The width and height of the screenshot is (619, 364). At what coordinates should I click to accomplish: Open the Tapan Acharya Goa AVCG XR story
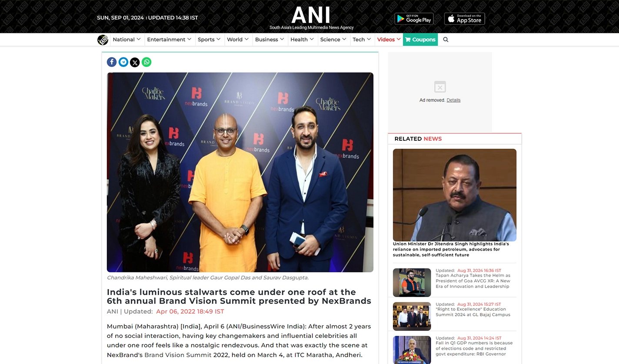pos(473,281)
